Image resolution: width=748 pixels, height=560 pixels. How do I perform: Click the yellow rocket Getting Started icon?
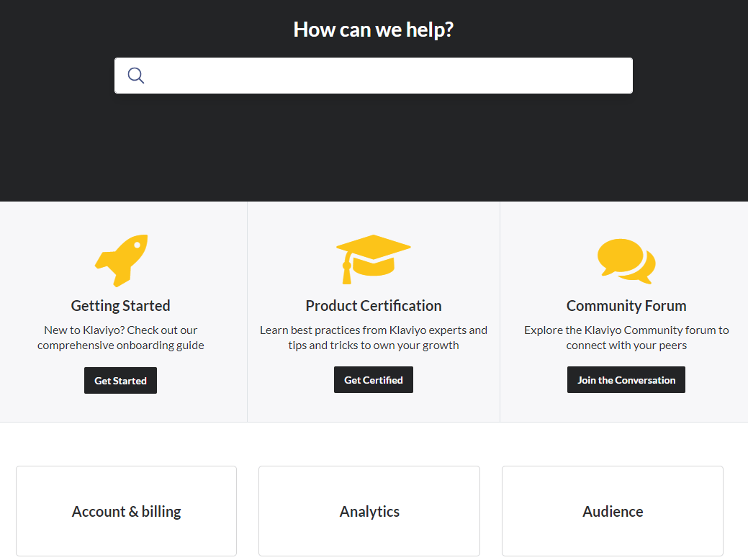(121, 261)
